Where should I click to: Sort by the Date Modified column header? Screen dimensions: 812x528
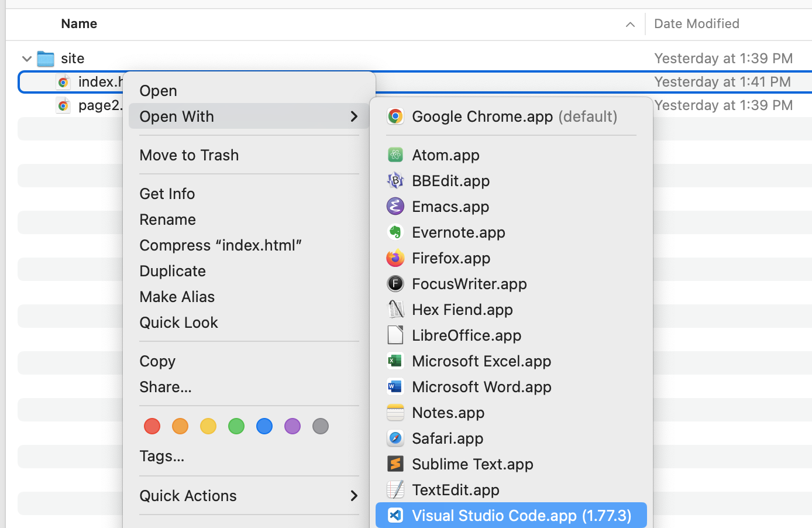(697, 24)
